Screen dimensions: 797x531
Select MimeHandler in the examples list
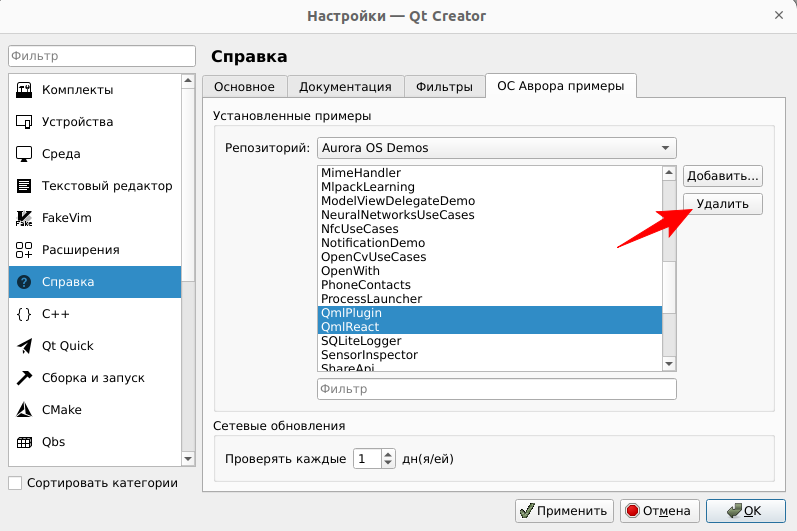click(490, 173)
